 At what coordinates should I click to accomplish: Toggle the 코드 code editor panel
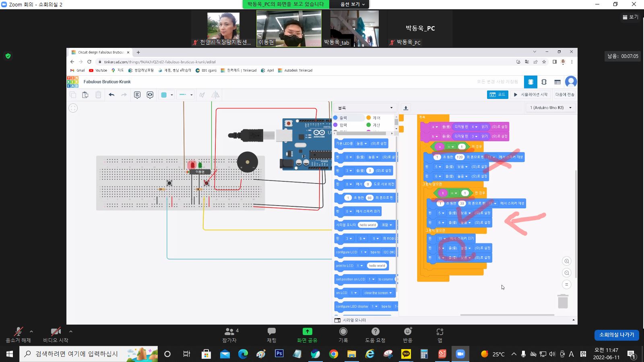(497, 95)
